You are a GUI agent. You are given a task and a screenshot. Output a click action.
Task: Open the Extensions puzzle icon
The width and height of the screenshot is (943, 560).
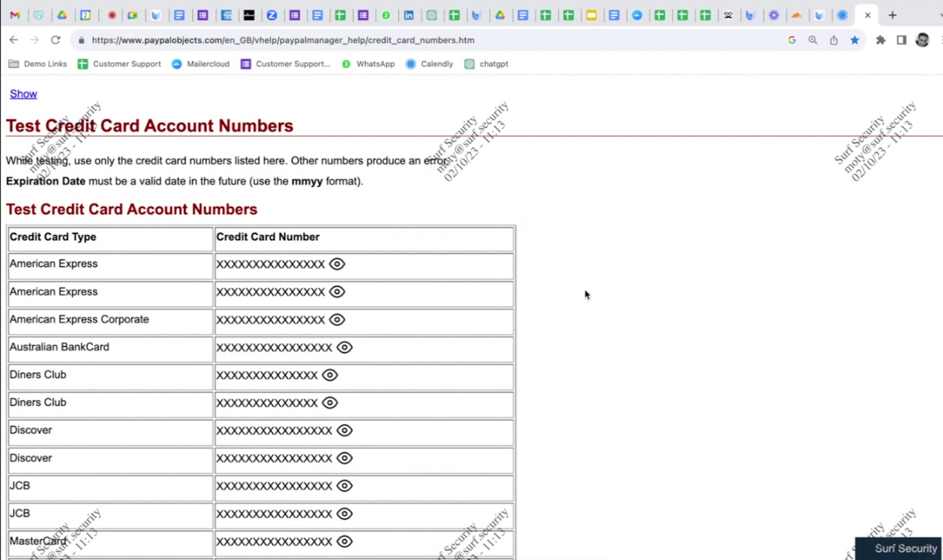[881, 40]
